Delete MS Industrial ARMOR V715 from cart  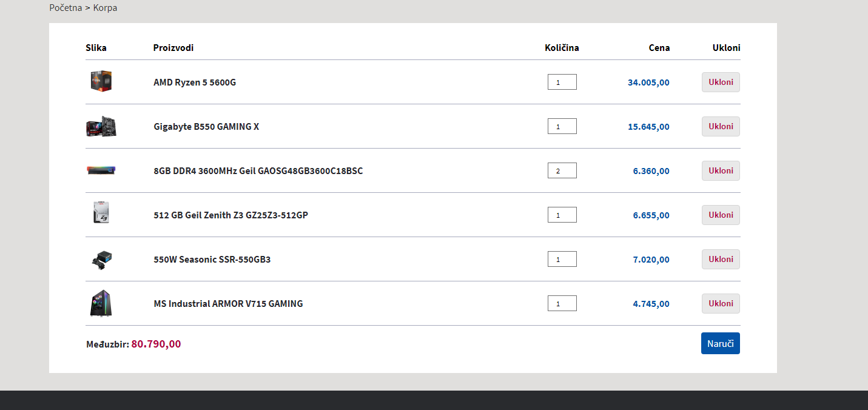[x=721, y=304]
